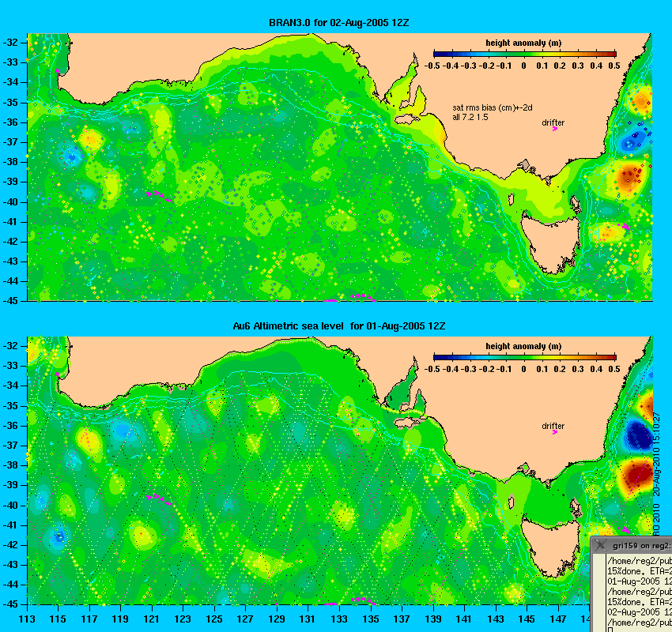Click the height anomaly colorbar in the BRAN3.0 plot
The height and width of the screenshot is (632, 672).
(x=525, y=54)
